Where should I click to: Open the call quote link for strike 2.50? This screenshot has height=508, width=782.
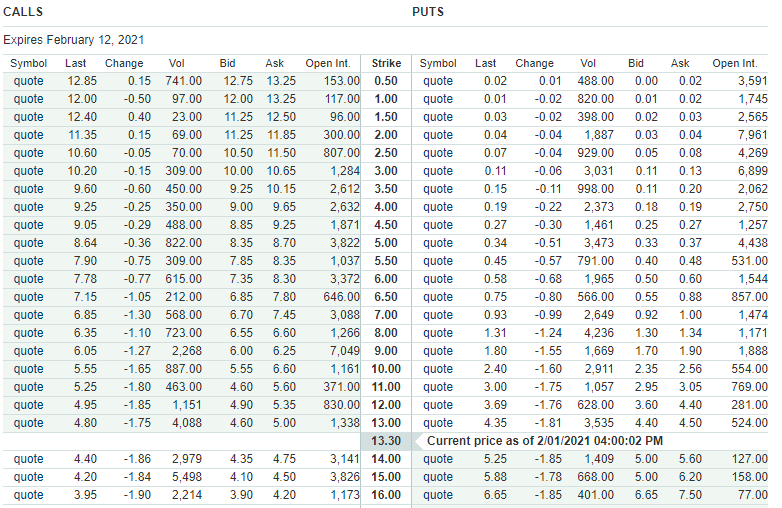28,153
